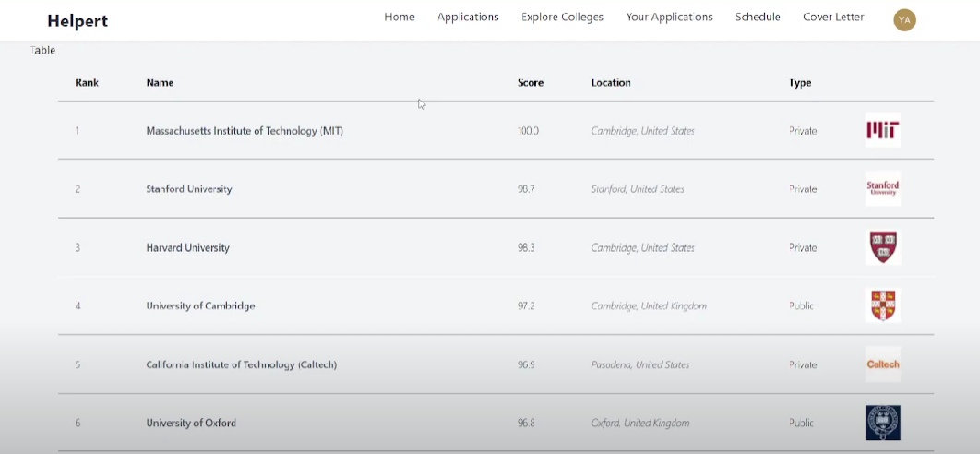The height and width of the screenshot is (454, 980).
Task: Select the Stanford University name
Action: click(189, 189)
